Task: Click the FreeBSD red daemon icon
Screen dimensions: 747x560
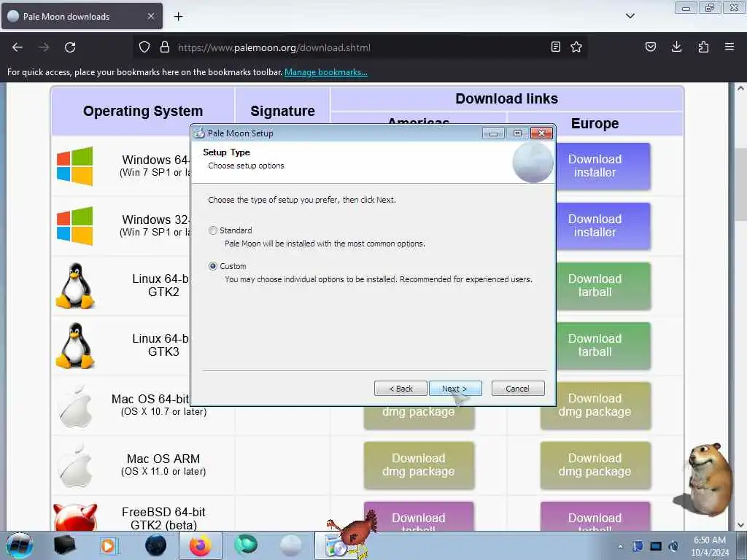Action: pos(75,518)
